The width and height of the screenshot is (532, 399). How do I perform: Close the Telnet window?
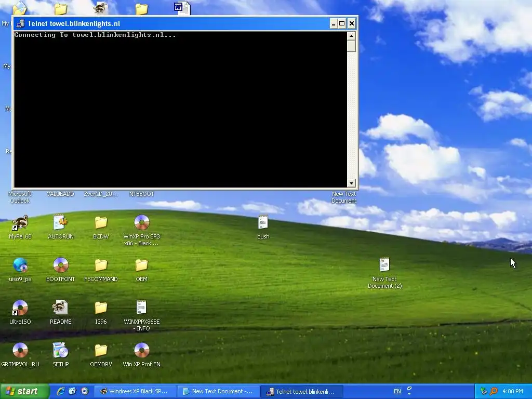(x=352, y=23)
